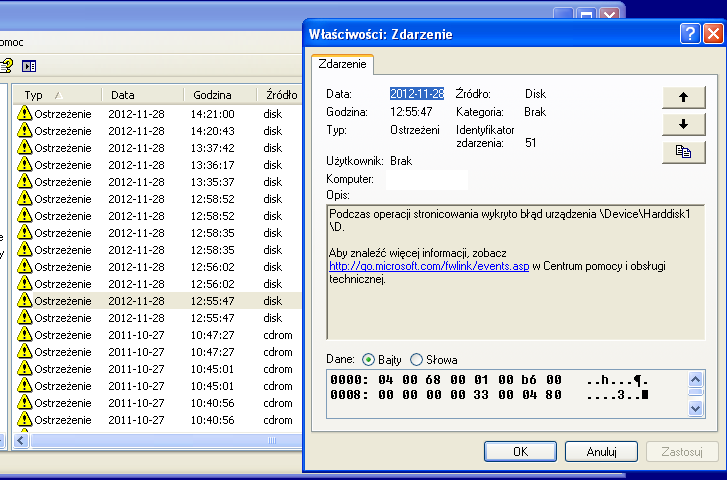This screenshot has width=727, height=480.
Task: Click the event list scroll left arrow
Action: (x=20, y=440)
